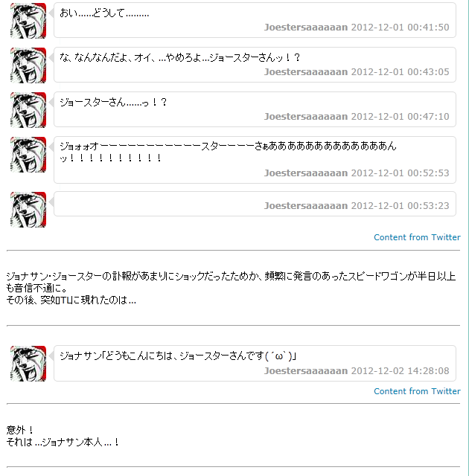469x476 pixels.
Task: Open first Content from Twitter link
Action: (417, 237)
